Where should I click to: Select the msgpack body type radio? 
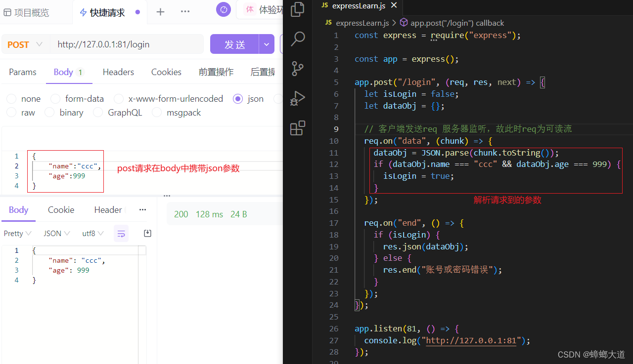pyautogui.click(x=157, y=113)
